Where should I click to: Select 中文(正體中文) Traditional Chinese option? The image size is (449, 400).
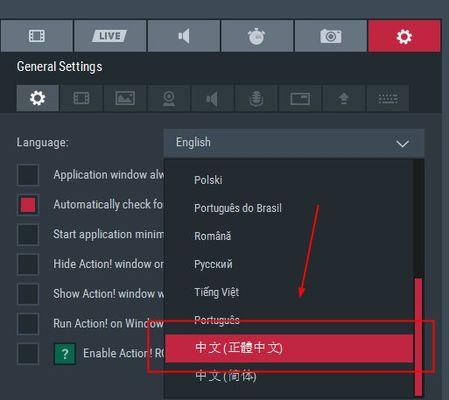coord(289,348)
